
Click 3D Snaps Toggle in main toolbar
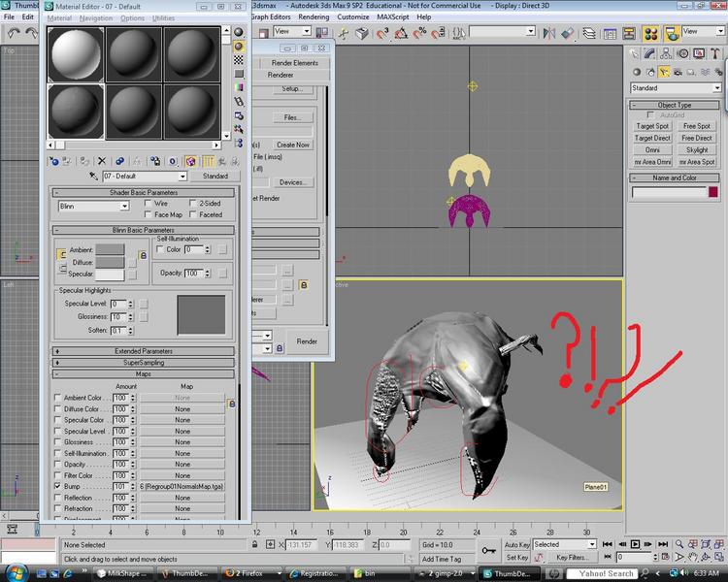click(382, 33)
